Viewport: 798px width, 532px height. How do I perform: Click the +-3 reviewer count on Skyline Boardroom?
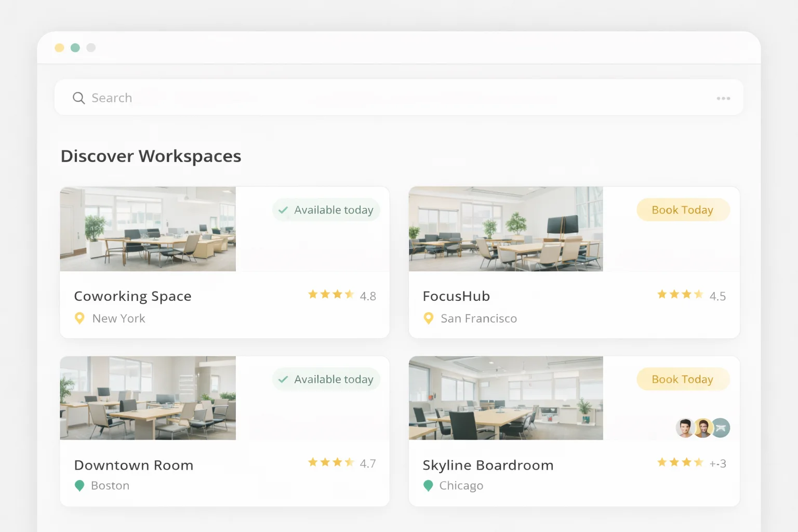(x=719, y=463)
